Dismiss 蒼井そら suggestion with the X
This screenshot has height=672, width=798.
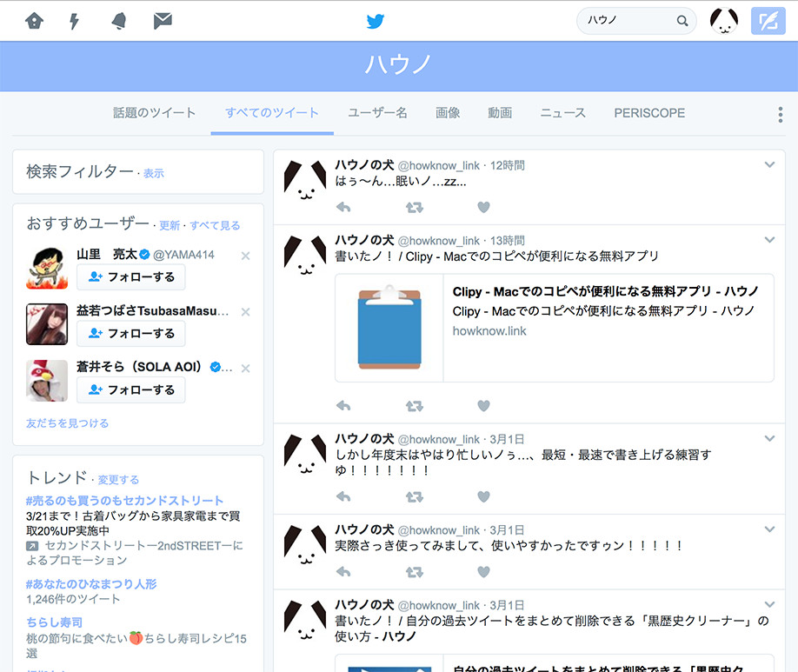245,368
